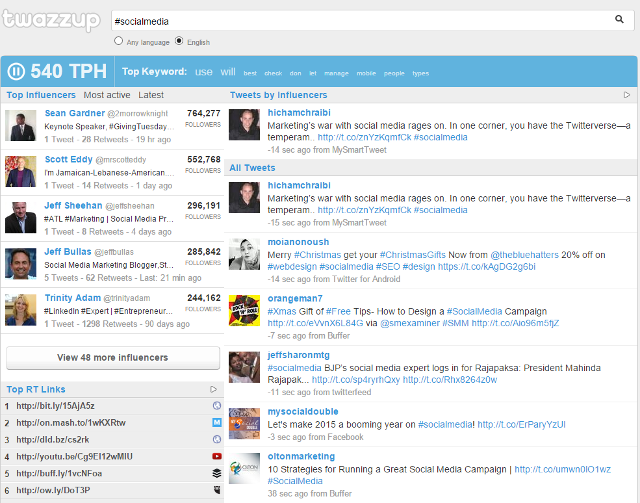This screenshot has width=640, height=503.
Task: Open the jeffsharonmtg username link
Action: [298, 355]
